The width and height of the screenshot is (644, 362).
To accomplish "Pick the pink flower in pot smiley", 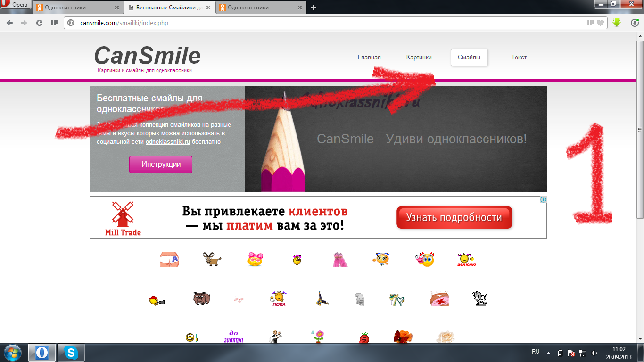I will [318, 336].
